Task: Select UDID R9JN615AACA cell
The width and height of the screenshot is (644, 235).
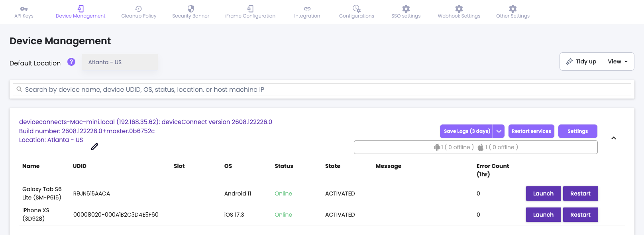Action: point(92,194)
